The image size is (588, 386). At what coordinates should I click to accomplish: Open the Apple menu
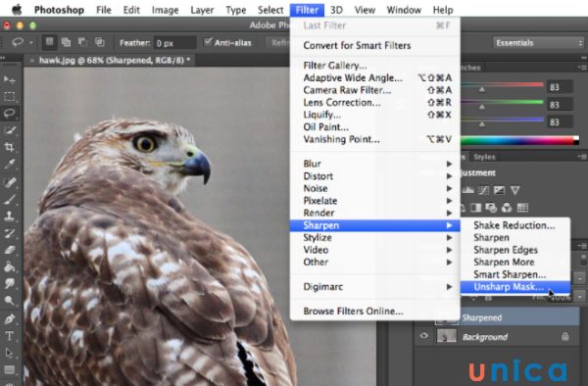(x=17, y=10)
